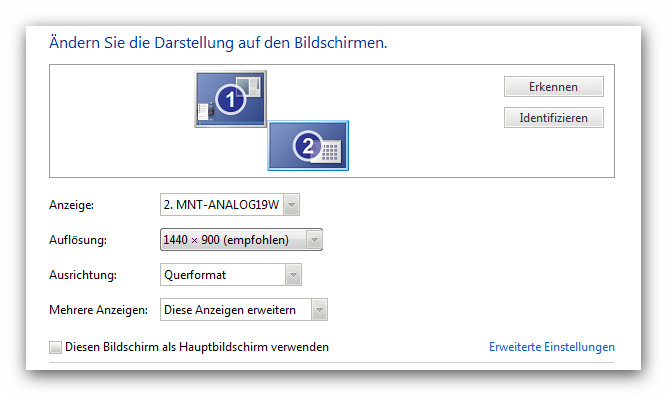Open the Ausrichtung dropdown showing Querformat
The height and width of the screenshot is (396, 667).
231,274
